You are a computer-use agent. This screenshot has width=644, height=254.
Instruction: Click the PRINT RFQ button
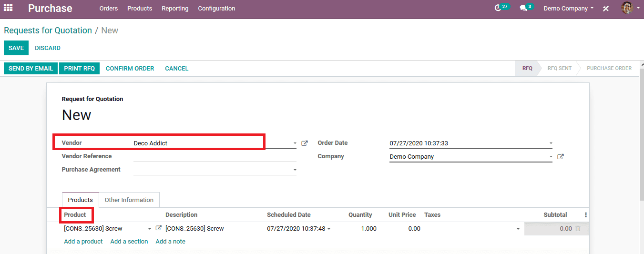pos(80,68)
